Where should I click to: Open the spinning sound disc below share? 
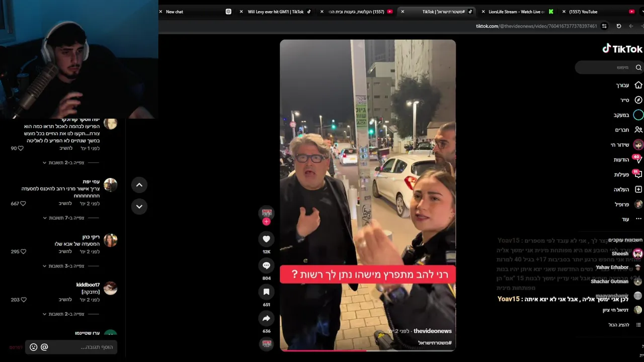click(x=267, y=343)
